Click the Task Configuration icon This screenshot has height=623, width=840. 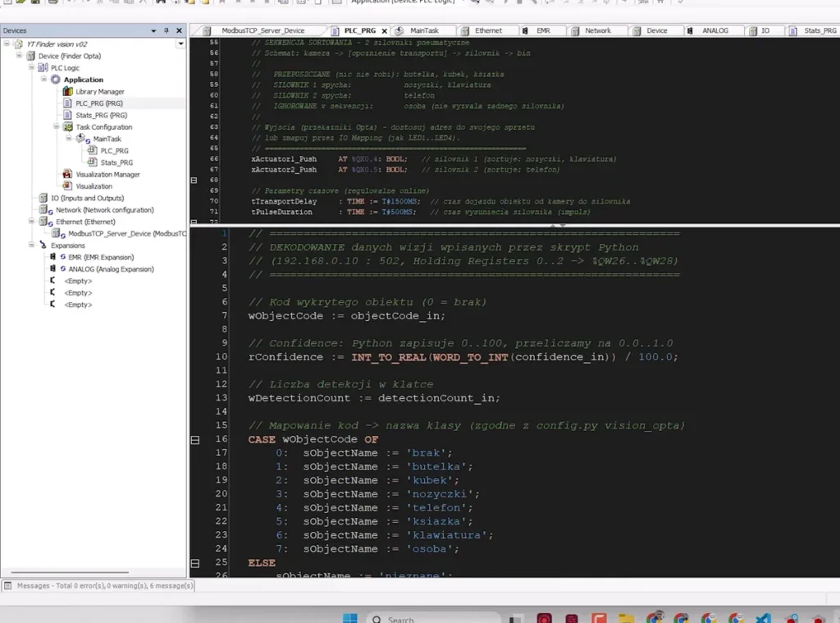click(x=68, y=126)
